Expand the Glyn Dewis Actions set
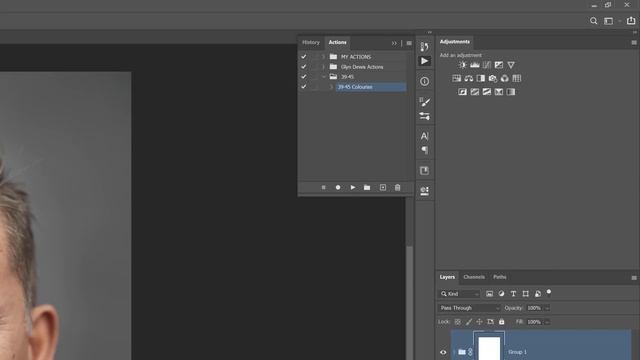The image size is (640, 360). click(323, 67)
